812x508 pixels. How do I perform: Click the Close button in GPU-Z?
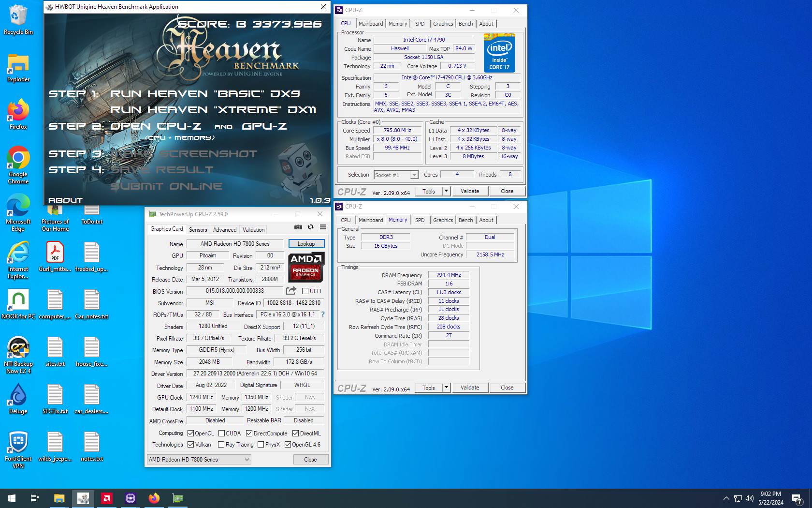[311, 459]
